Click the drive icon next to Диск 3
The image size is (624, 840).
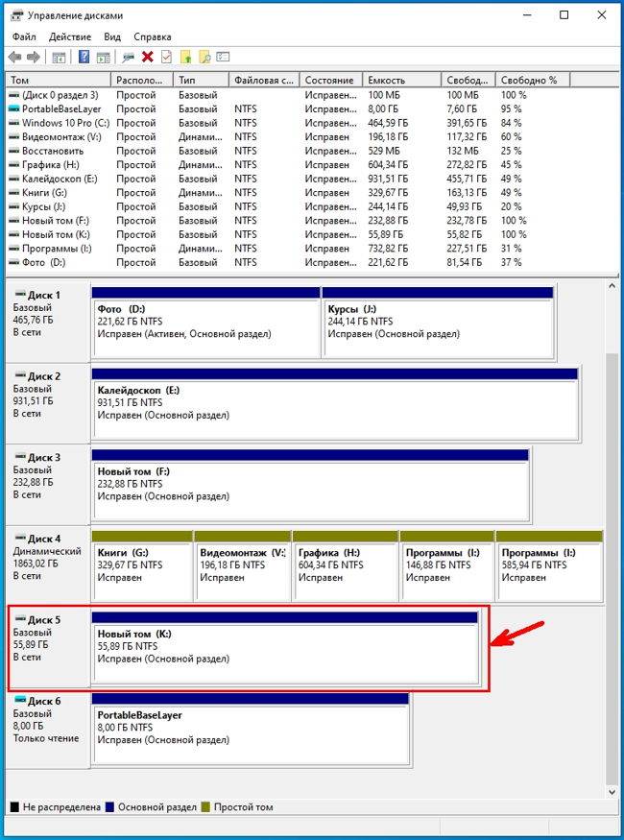[x=20, y=457]
